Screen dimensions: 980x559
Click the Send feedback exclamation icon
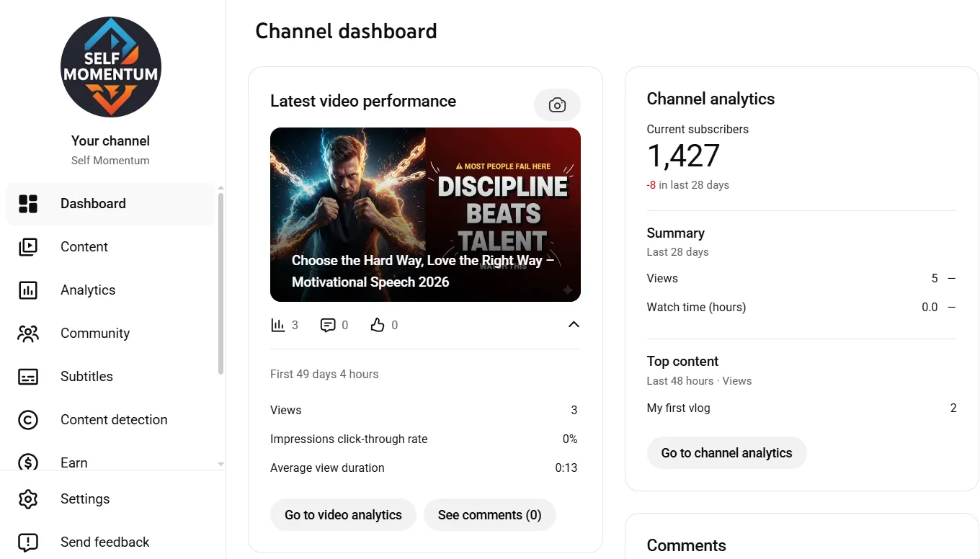28,542
